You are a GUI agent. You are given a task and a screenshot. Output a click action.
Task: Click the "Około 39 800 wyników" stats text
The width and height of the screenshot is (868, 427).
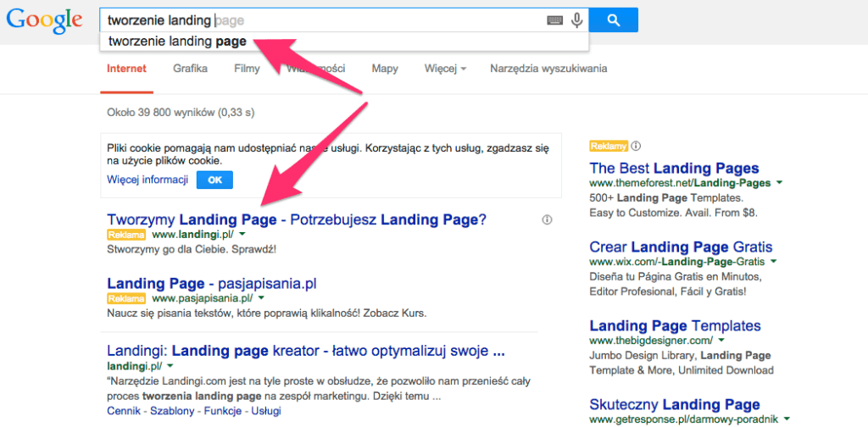181,113
